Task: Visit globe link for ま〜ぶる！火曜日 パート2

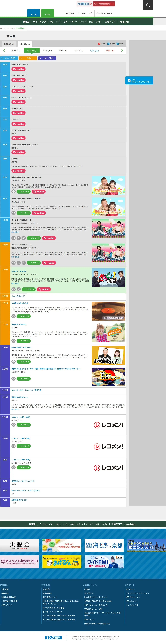Action: 14,263
